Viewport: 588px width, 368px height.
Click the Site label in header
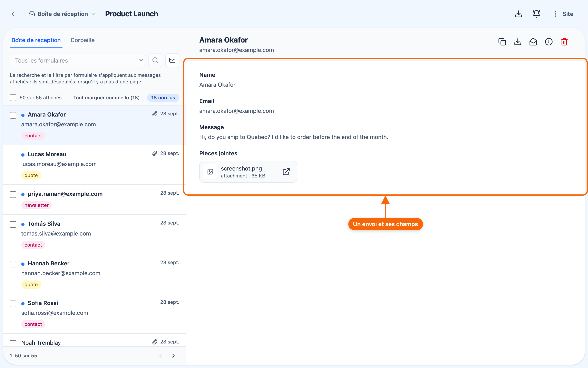pos(568,14)
